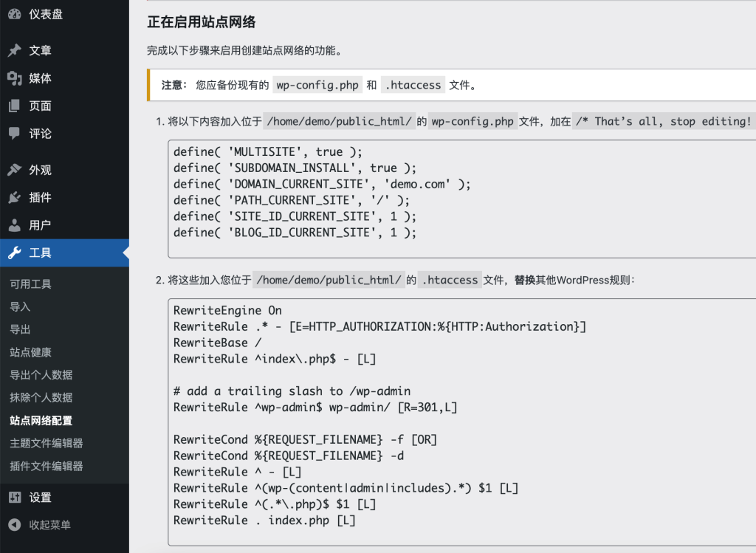
Task: Open 导出个人数据 tool
Action: pyautogui.click(x=41, y=375)
